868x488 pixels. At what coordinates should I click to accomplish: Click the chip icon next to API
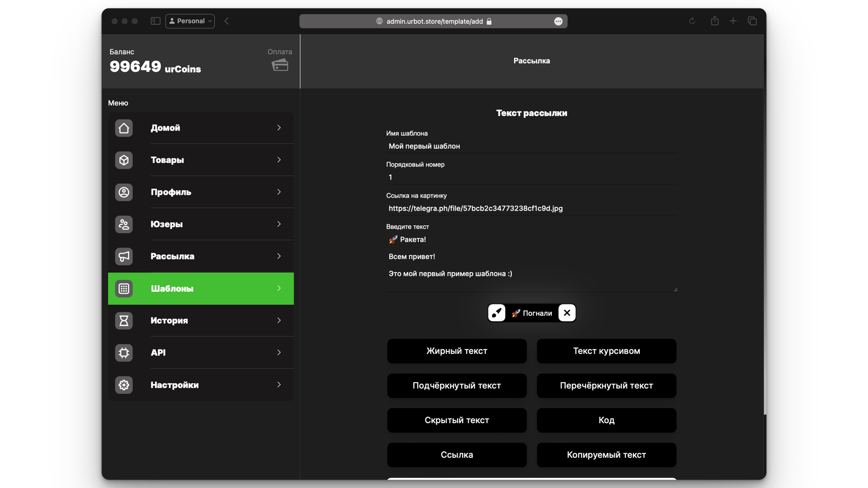tap(124, 353)
